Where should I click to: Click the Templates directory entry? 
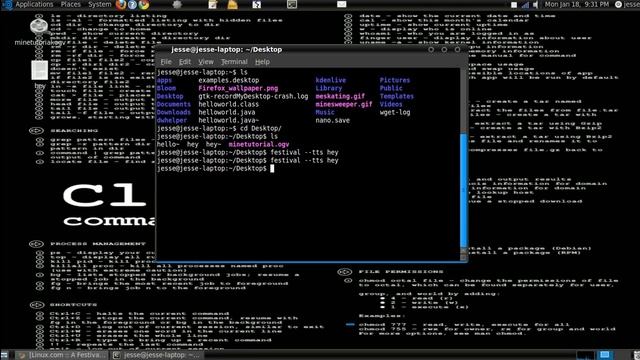(397, 96)
